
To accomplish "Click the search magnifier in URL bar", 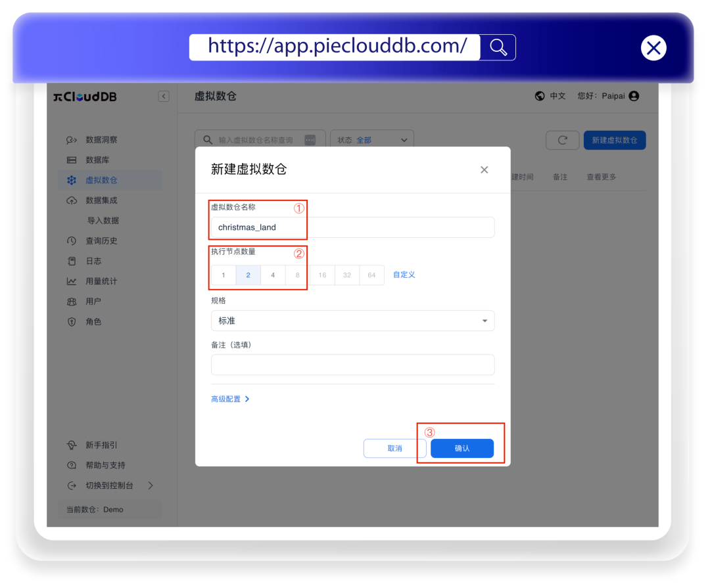I will pos(498,47).
